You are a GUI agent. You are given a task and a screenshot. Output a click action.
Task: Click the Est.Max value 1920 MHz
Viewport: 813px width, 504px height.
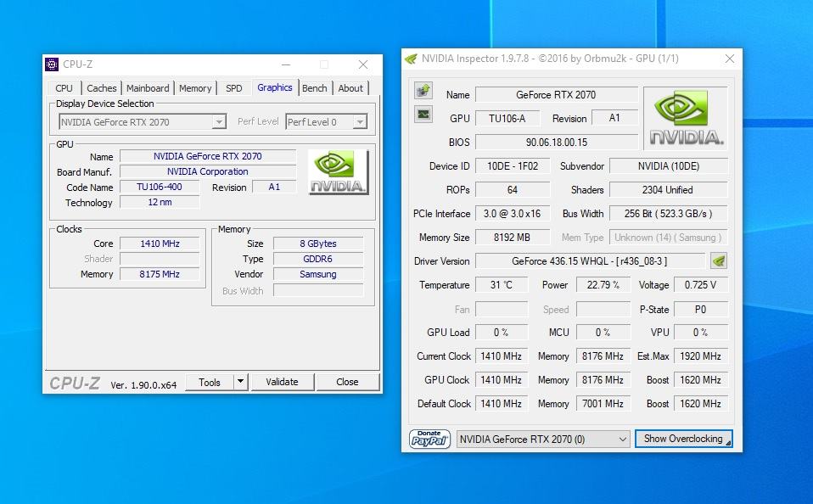700,356
